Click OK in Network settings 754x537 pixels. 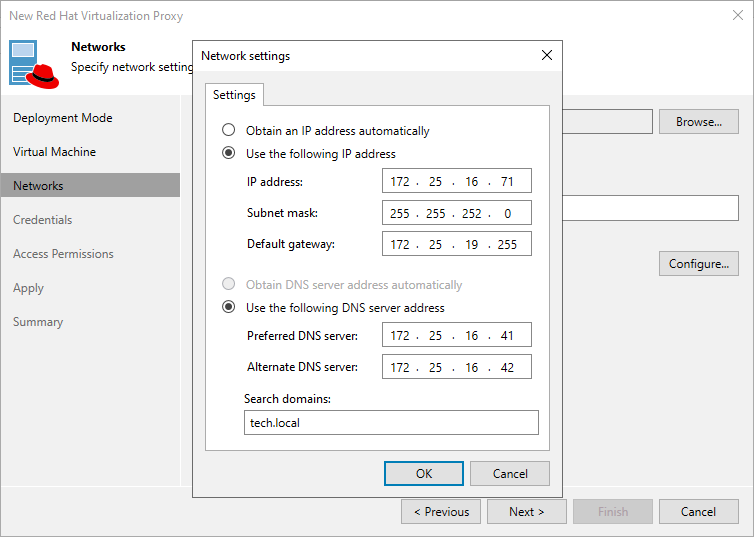(424, 473)
